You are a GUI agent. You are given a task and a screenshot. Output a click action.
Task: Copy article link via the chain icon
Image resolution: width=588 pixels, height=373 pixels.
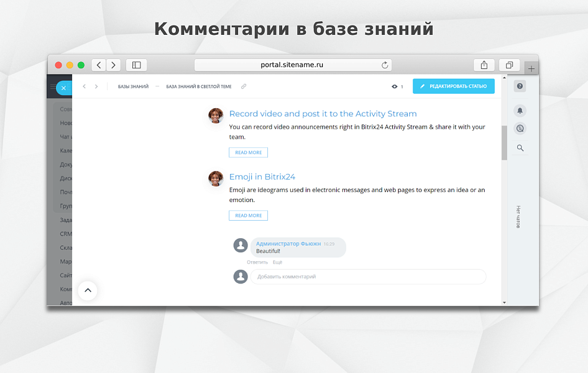pyautogui.click(x=244, y=86)
